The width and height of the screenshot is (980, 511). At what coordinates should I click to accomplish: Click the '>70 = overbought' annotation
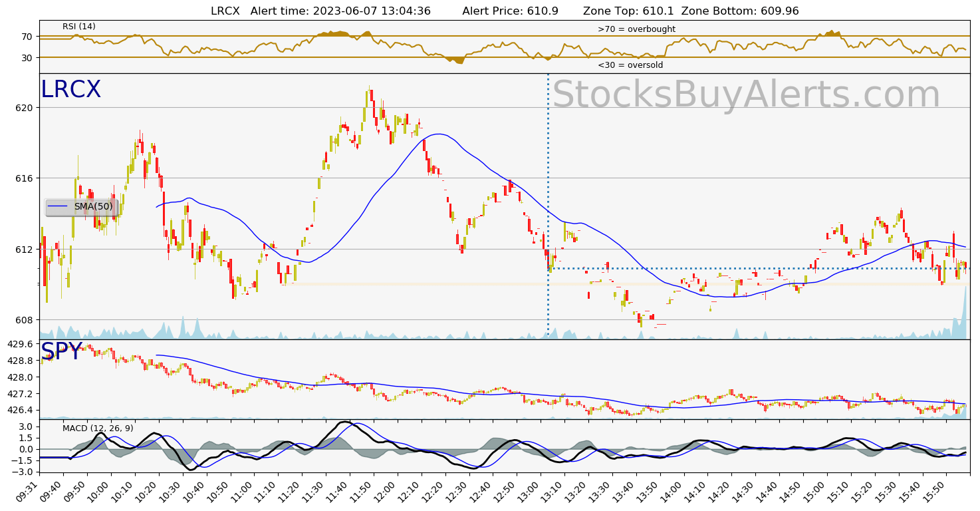pos(636,29)
